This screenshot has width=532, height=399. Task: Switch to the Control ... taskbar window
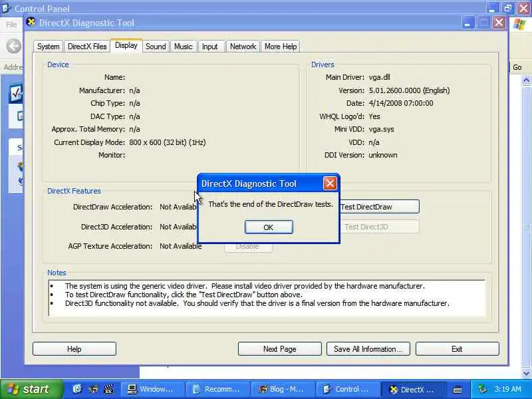347,389
